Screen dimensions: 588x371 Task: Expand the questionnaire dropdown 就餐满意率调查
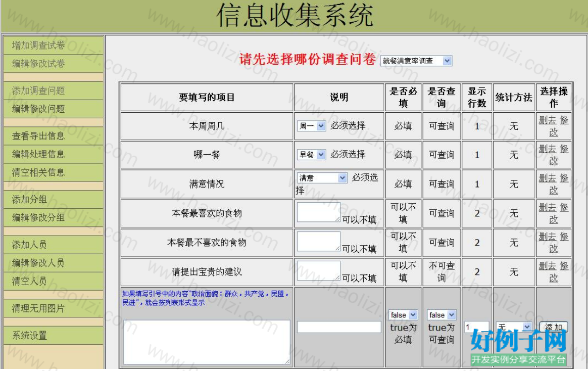pos(416,61)
